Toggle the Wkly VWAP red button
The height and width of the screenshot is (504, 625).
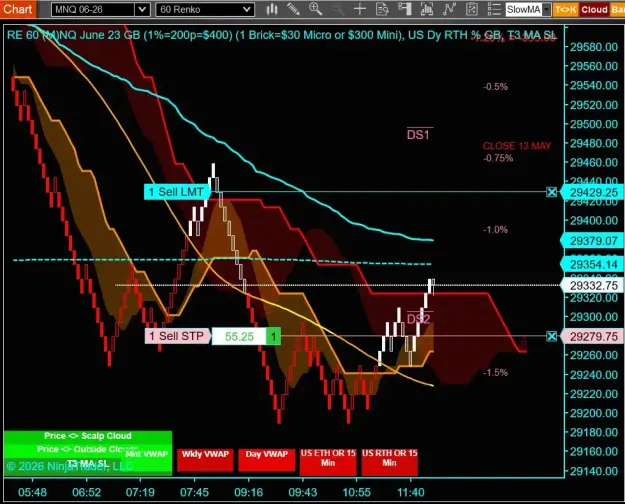point(205,459)
